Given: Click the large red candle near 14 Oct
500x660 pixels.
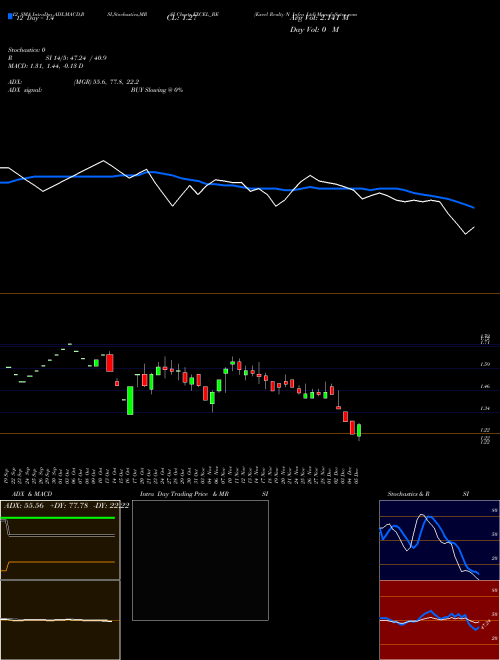Looking at the screenshot, I should [x=110, y=363].
